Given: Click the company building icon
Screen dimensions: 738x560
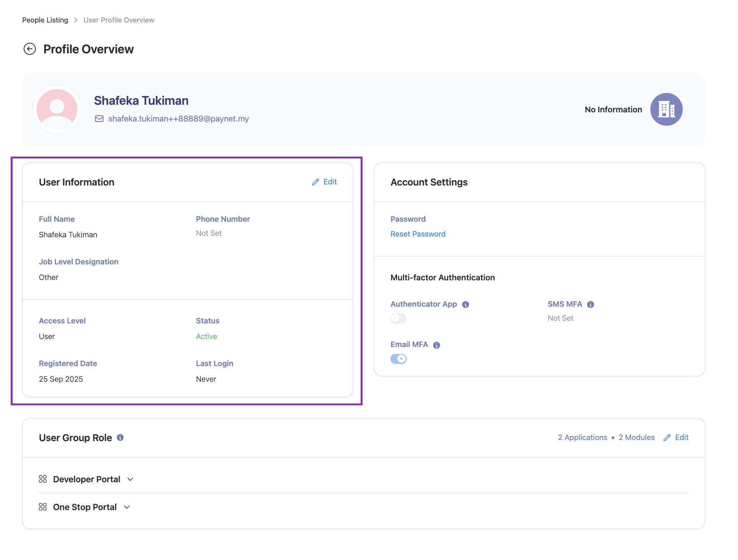Looking at the screenshot, I should click(666, 109).
